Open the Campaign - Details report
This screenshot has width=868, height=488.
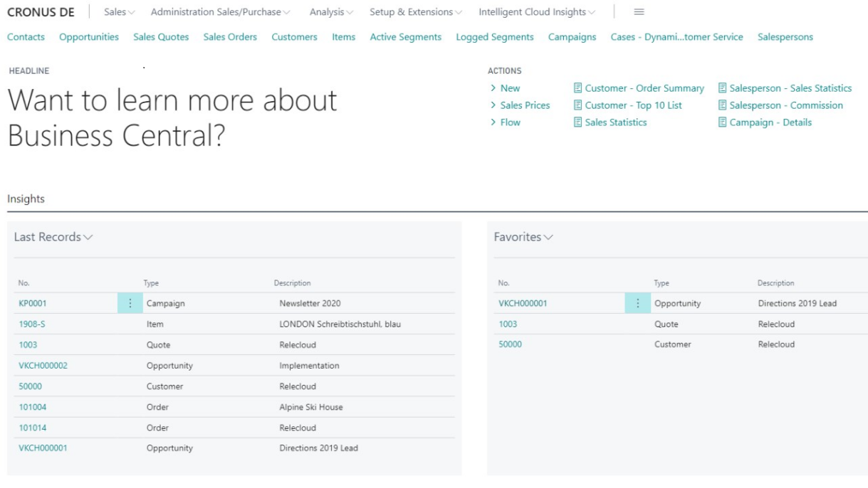(770, 122)
